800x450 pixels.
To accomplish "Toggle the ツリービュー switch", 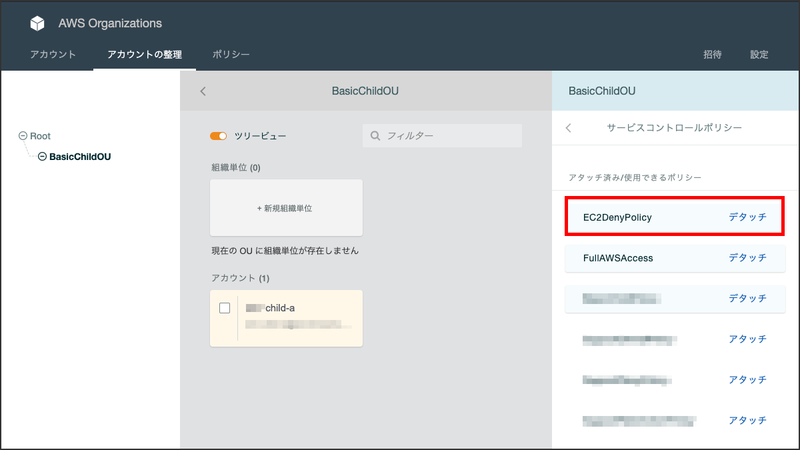I will click(x=218, y=136).
